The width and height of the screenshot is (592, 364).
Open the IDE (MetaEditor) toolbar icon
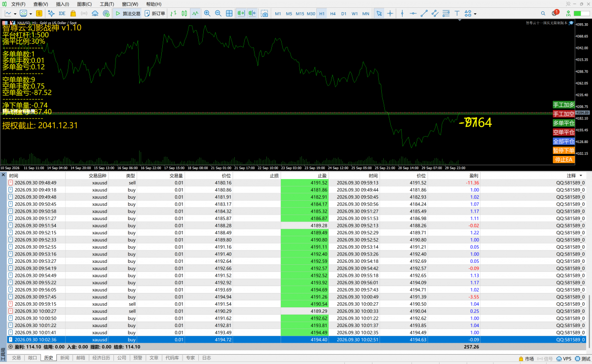point(62,13)
